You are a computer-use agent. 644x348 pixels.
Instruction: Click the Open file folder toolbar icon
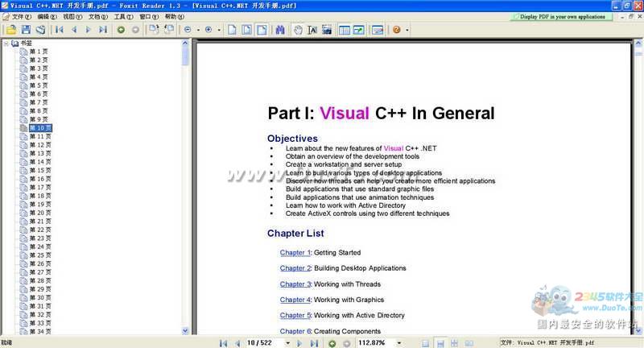11,30
